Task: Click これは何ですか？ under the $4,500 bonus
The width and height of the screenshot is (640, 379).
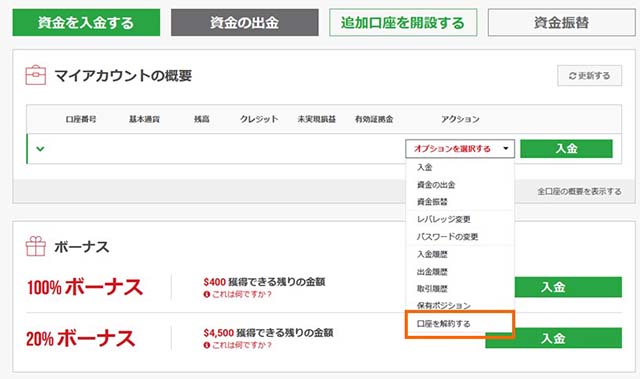Action: (242, 345)
